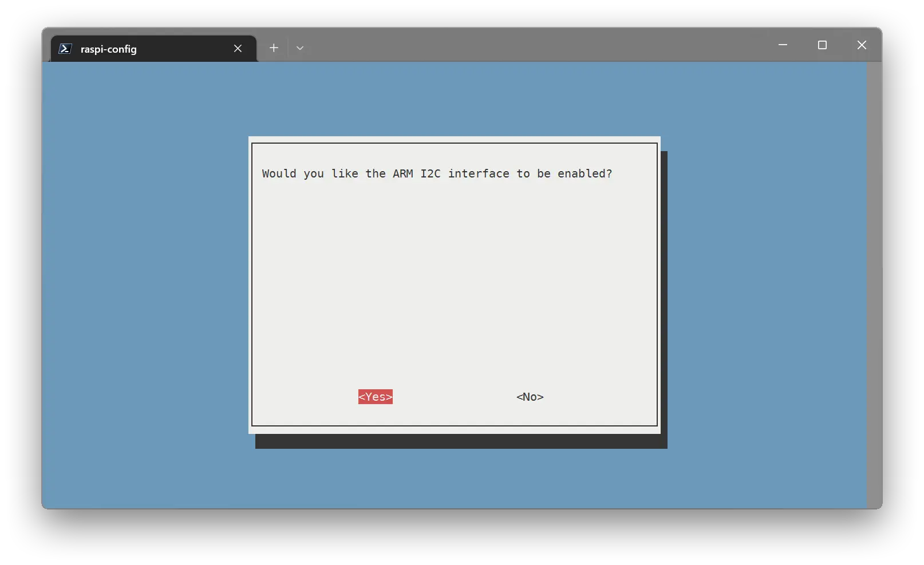Minimize the terminal window
Image resolution: width=924 pixels, height=565 pixels.
(783, 45)
